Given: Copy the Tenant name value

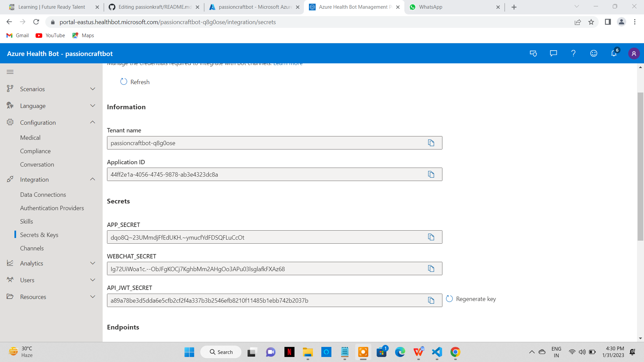Looking at the screenshot, I should (x=431, y=142).
